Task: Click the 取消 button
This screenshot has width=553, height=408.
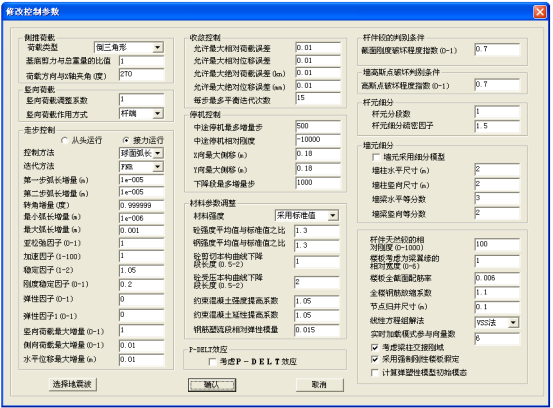Action: click(x=320, y=385)
